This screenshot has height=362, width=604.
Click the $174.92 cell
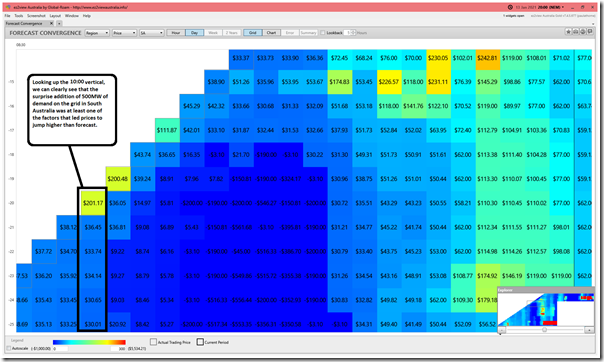(x=487, y=276)
